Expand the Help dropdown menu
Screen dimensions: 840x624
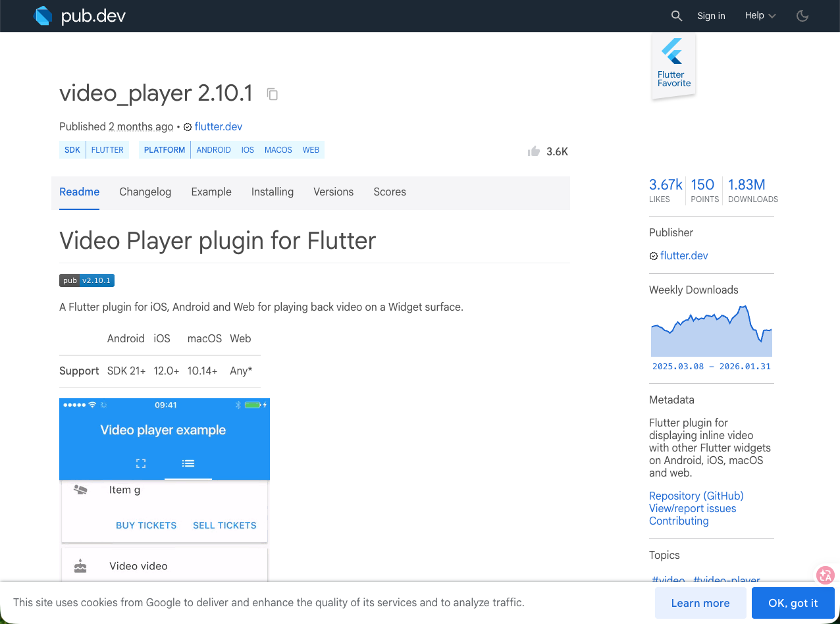coord(760,16)
